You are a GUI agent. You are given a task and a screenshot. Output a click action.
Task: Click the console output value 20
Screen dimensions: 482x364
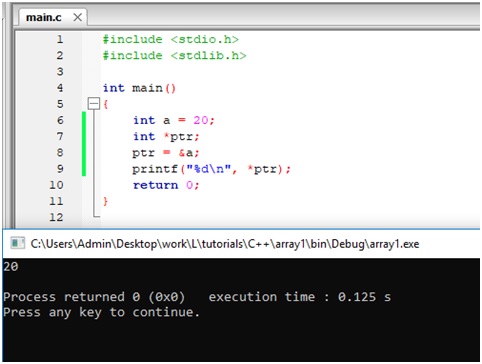[11, 266]
